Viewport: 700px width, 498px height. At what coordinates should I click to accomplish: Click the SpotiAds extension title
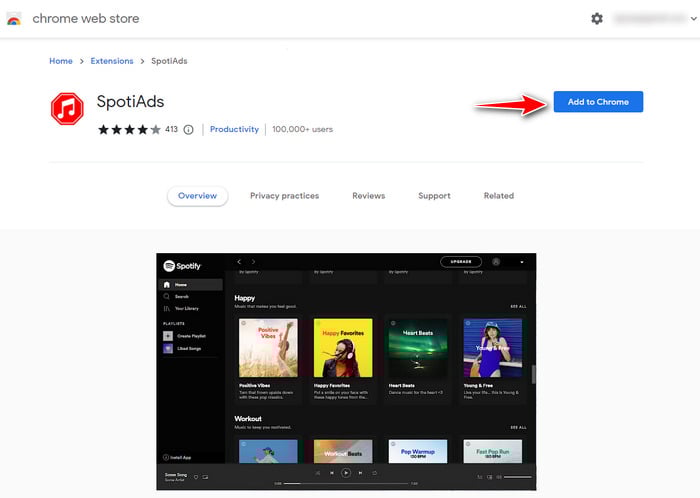tap(130, 102)
